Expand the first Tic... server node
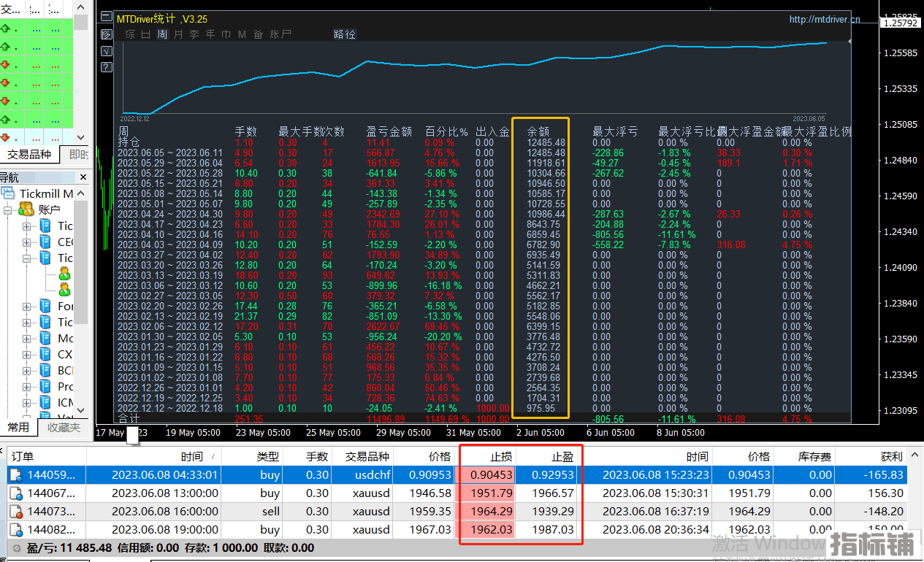This screenshot has width=924, height=562. (x=27, y=226)
